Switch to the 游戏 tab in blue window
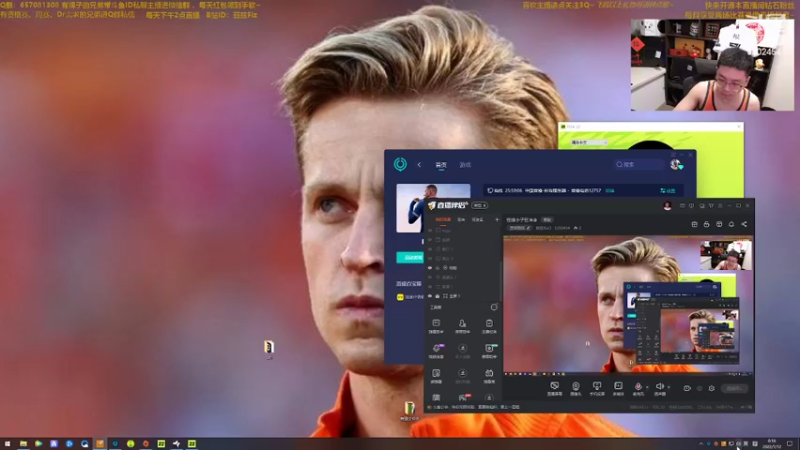 pyautogui.click(x=465, y=165)
